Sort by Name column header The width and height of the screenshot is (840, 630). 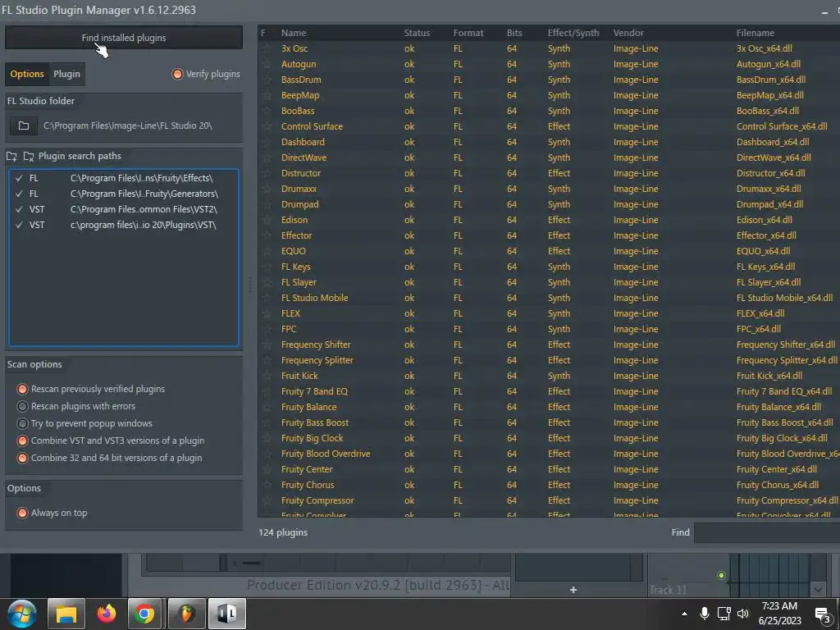pyautogui.click(x=294, y=33)
